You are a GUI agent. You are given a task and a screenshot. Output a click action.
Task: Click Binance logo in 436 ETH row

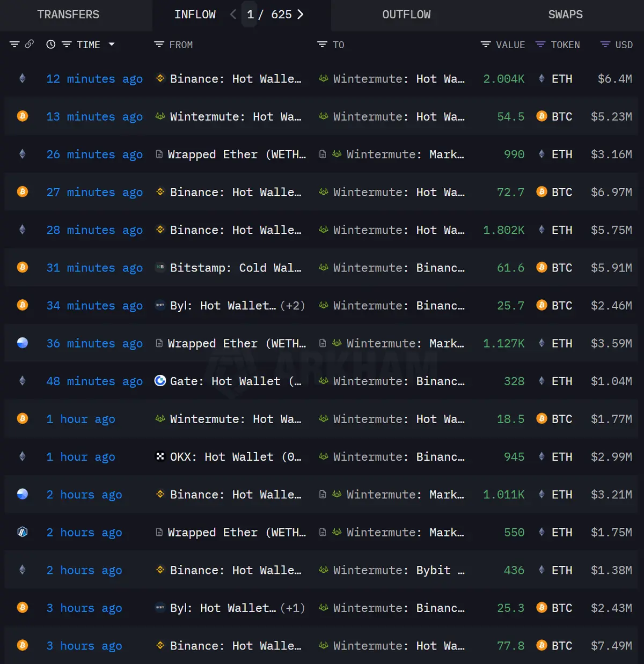pyautogui.click(x=160, y=570)
